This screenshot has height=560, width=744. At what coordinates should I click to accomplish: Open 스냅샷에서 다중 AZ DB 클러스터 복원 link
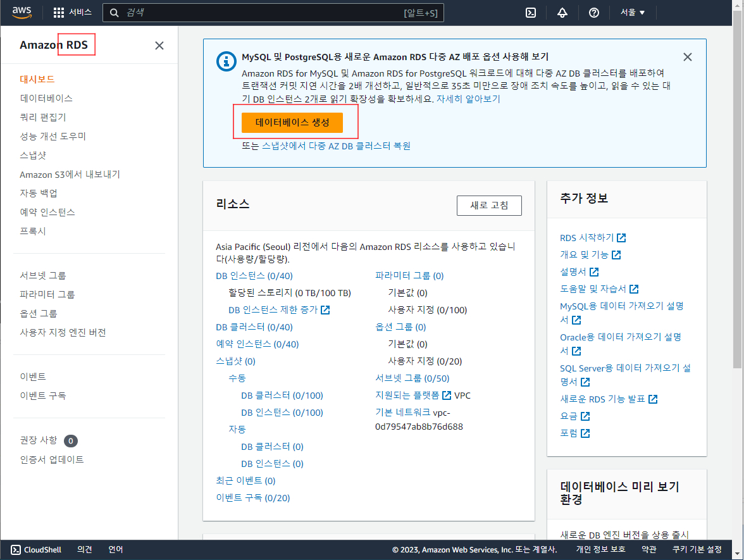[x=337, y=146]
